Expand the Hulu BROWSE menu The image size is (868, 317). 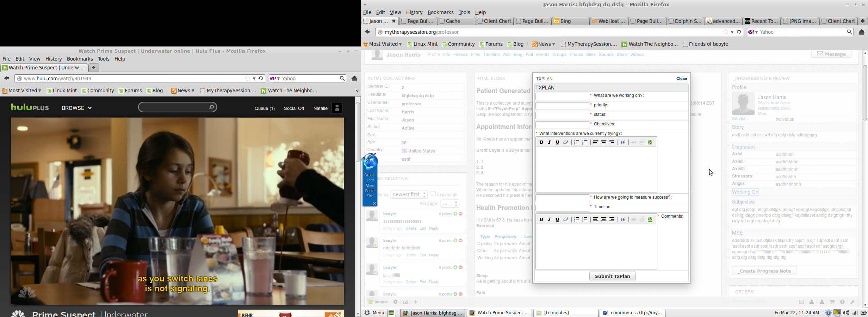[76, 108]
